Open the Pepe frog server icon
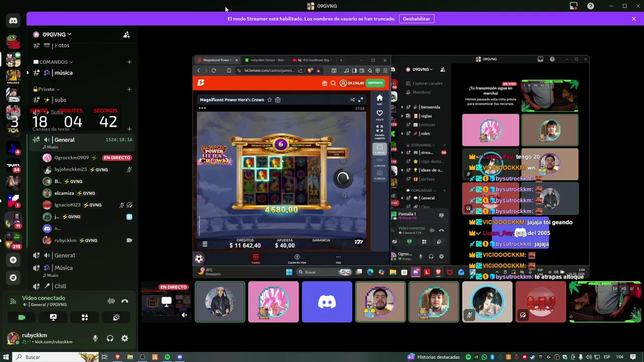 coord(13,42)
